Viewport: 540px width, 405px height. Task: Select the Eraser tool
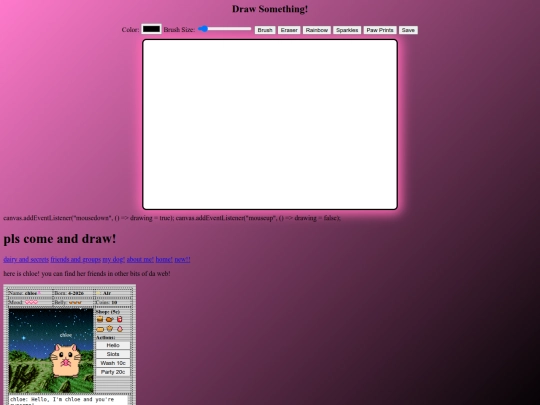(x=289, y=30)
